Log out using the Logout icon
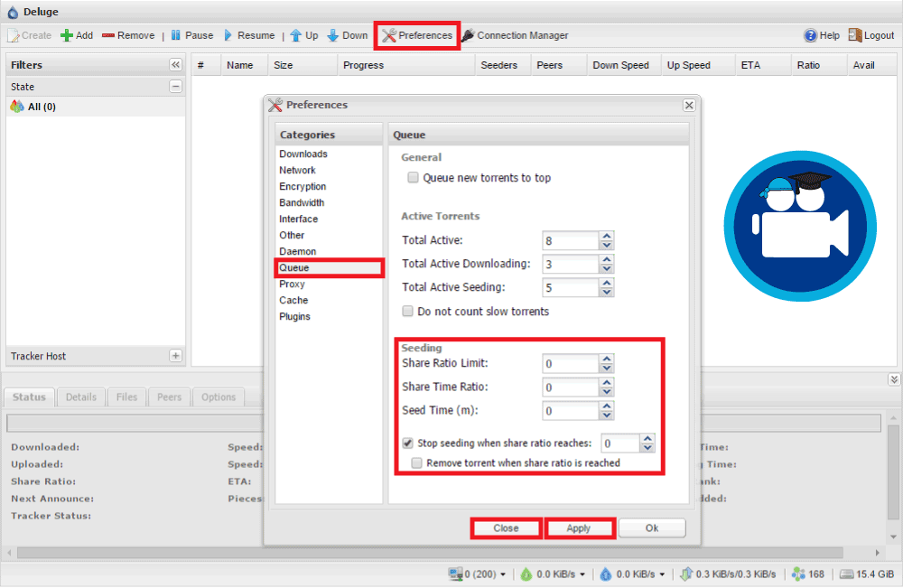 pos(855,36)
